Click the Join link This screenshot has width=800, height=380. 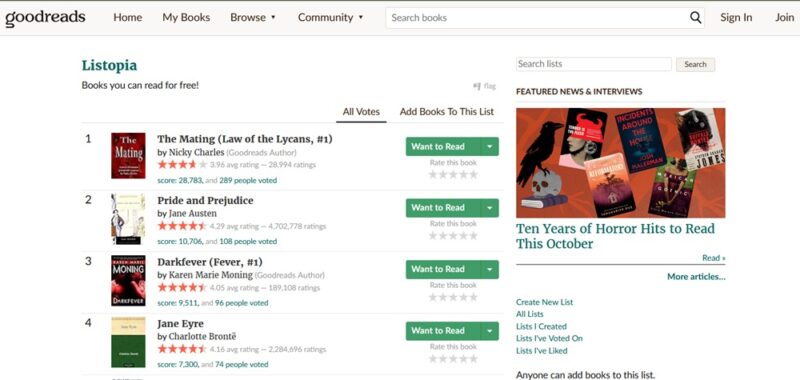[x=785, y=17]
